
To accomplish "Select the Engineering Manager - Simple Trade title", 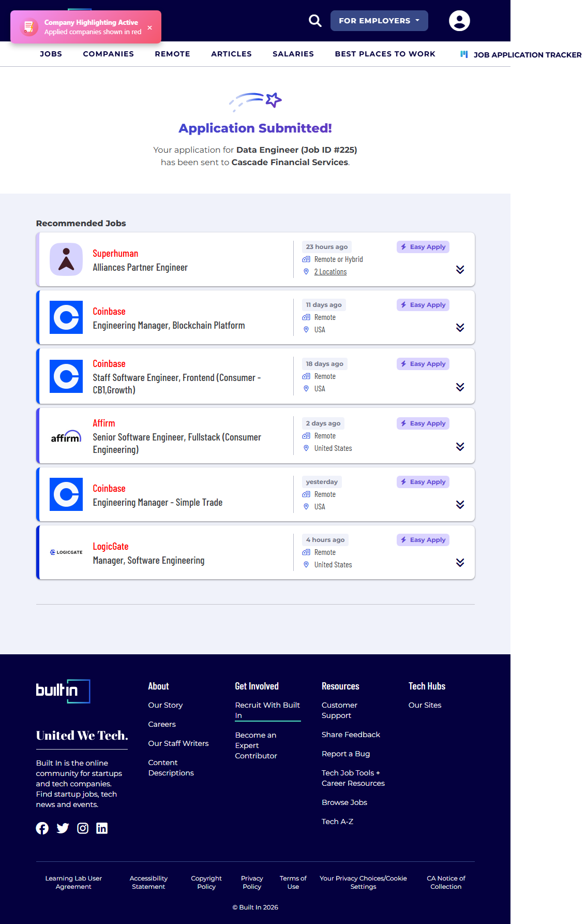I will click(x=157, y=503).
